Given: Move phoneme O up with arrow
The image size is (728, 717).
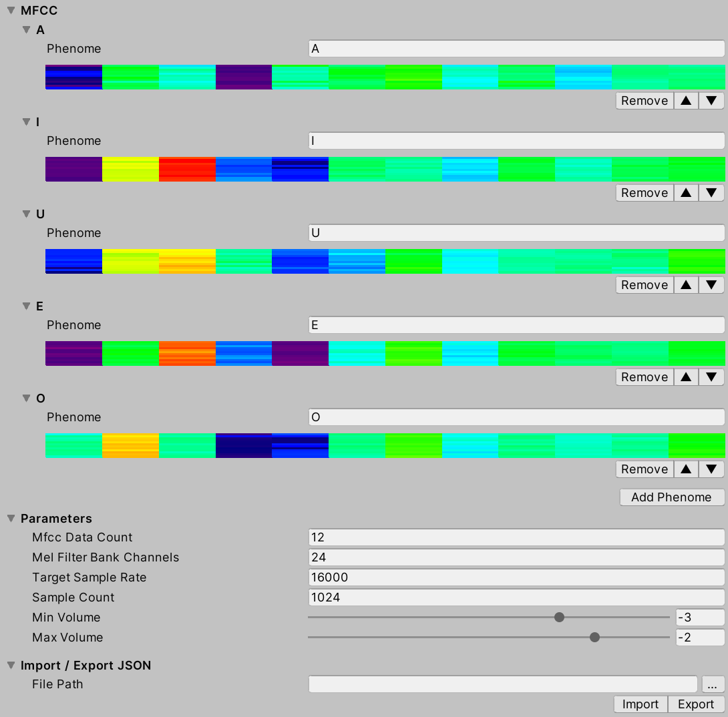Looking at the screenshot, I should point(686,469).
